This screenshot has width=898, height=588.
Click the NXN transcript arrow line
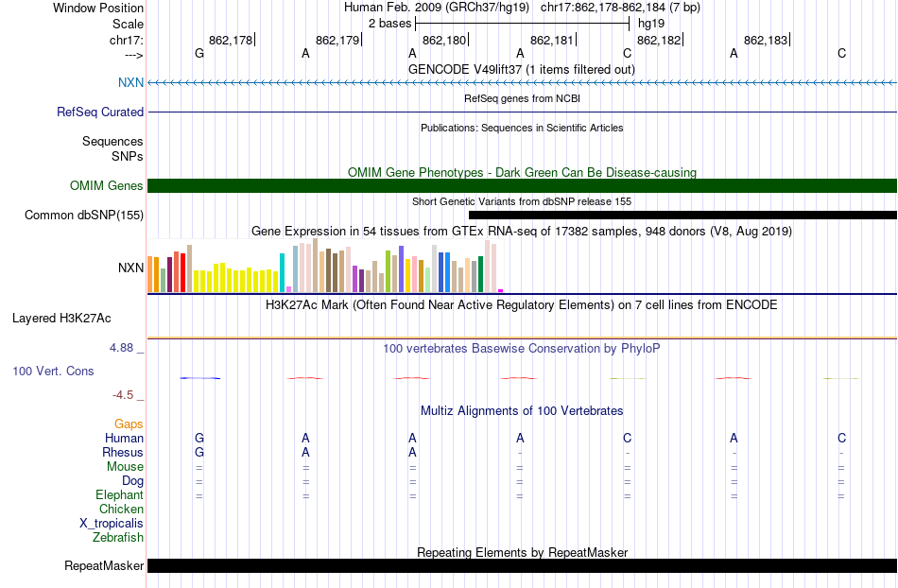pos(523,83)
